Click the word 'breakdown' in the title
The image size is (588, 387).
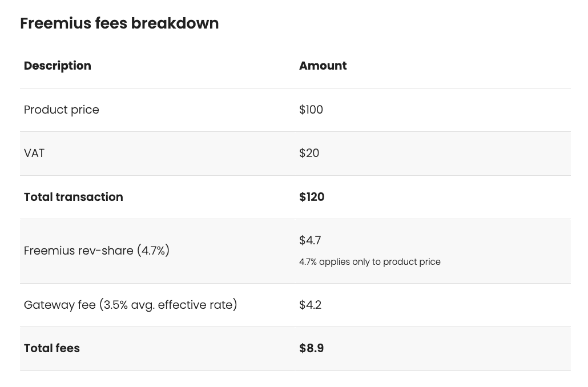click(x=175, y=23)
